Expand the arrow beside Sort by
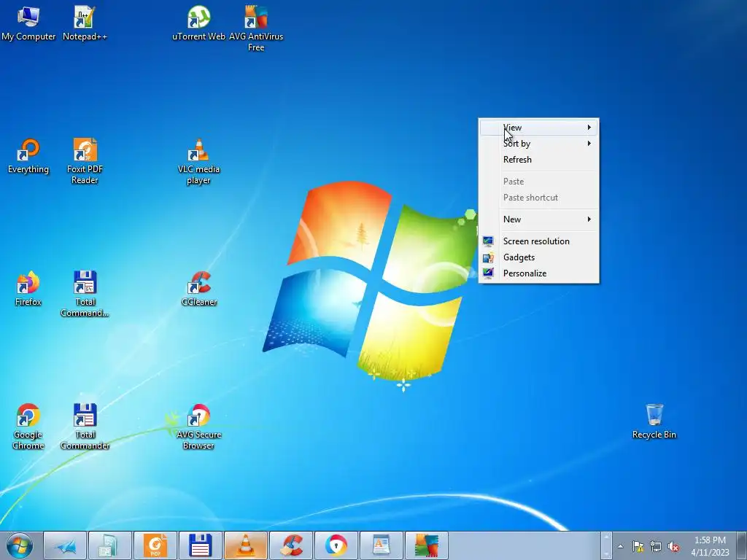Image resolution: width=747 pixels, height=560 pixels. [x=589, y=144]
